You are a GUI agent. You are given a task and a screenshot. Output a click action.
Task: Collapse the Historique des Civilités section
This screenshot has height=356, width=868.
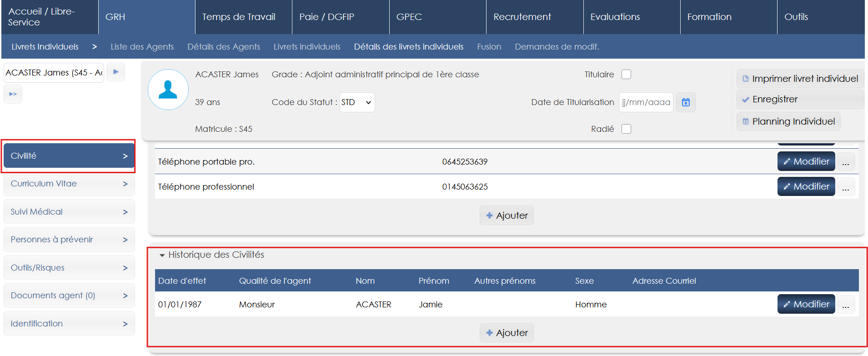162,256
